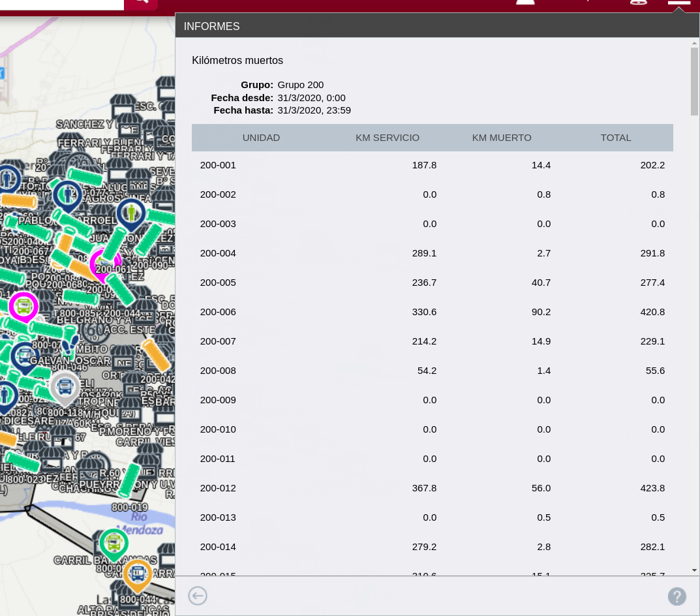Screen dimensions: 700x616
Task: Click the search input field
Action: coord(62,3)
